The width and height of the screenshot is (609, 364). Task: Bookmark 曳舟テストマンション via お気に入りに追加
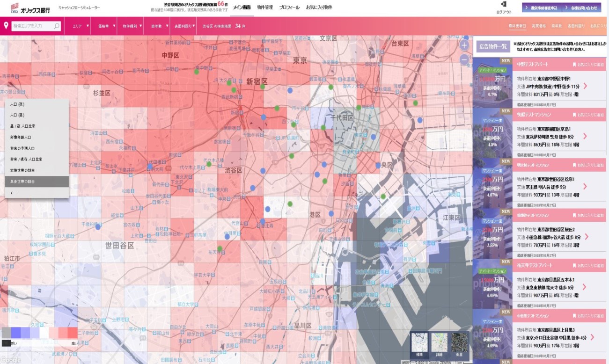[588, 115]
